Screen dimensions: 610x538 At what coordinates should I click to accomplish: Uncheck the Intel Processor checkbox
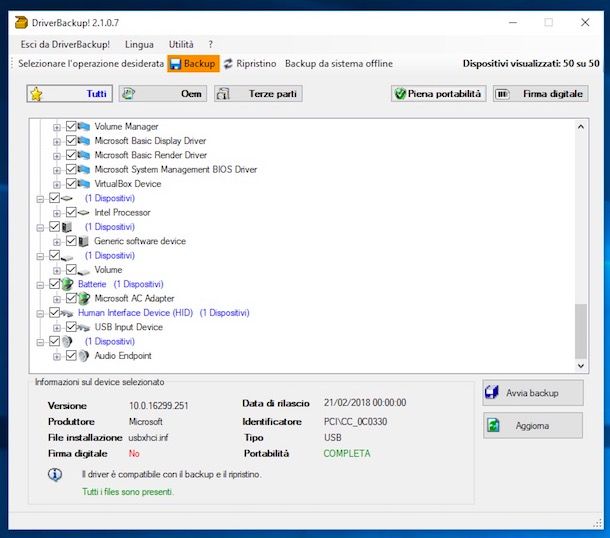pyautogui.click(x=71, y=212)
